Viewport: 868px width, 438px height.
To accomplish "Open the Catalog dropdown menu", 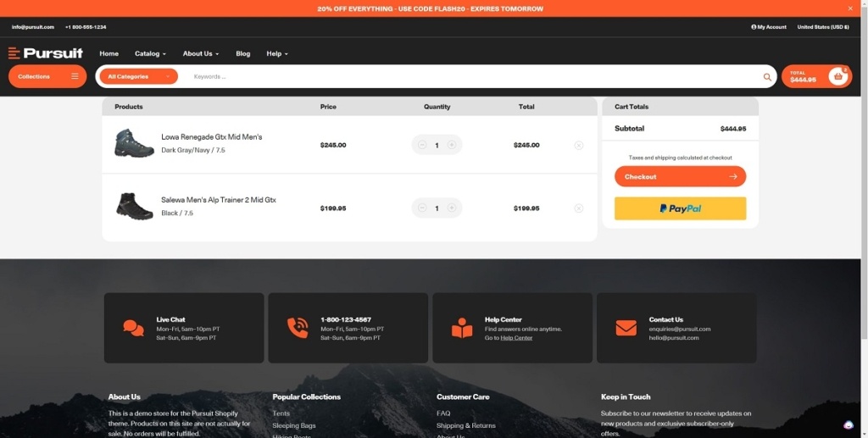I will point(150,53).
